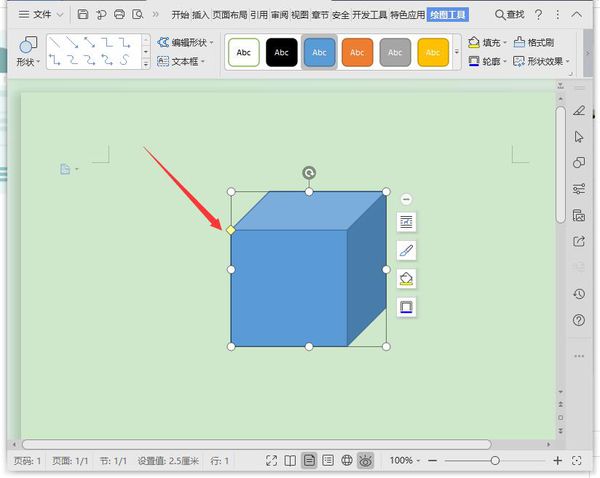The height and width of the screenshot is (478, 600).
Task: Click the shape outline floating icon beside cube
Action: click(x=406, y=306)
